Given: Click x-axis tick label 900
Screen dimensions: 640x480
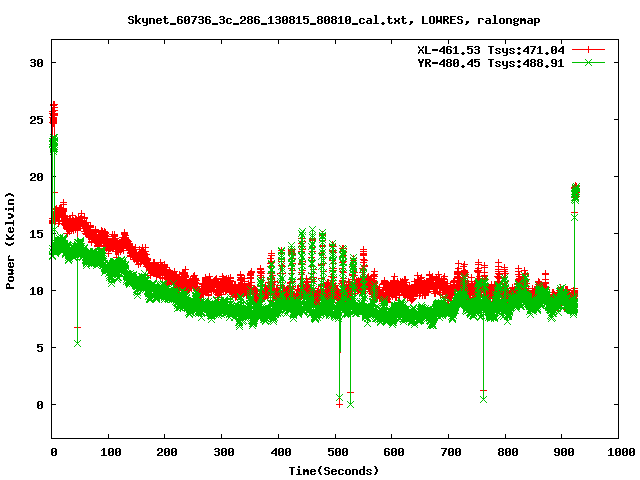Looking at the screenshot, I should click(564, 452).
